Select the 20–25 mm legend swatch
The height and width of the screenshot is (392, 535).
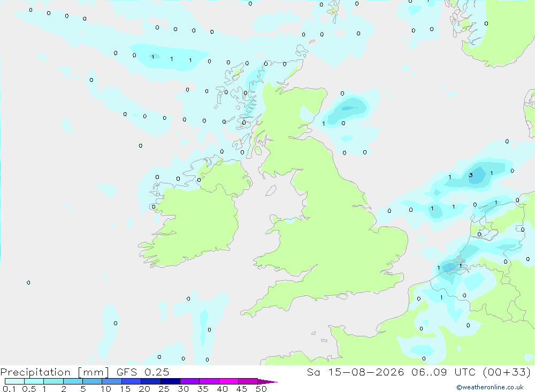coord(151,381)
